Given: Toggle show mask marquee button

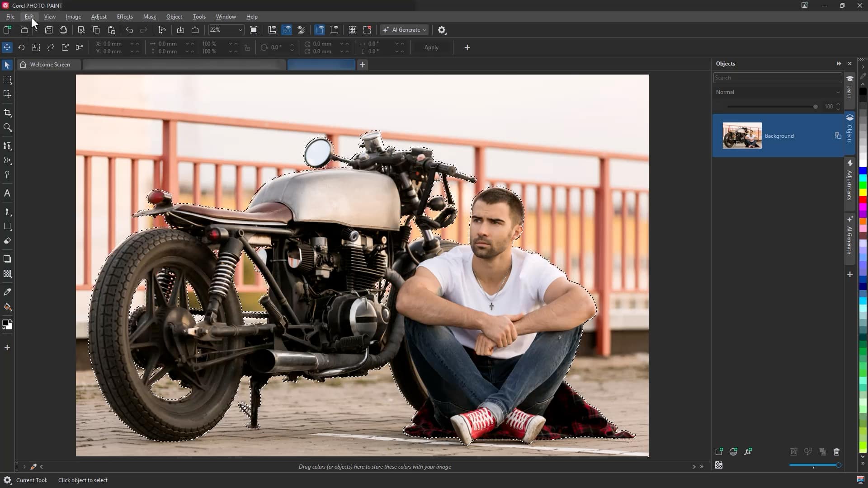Looking at the screenshot, I should pos(319,30).
